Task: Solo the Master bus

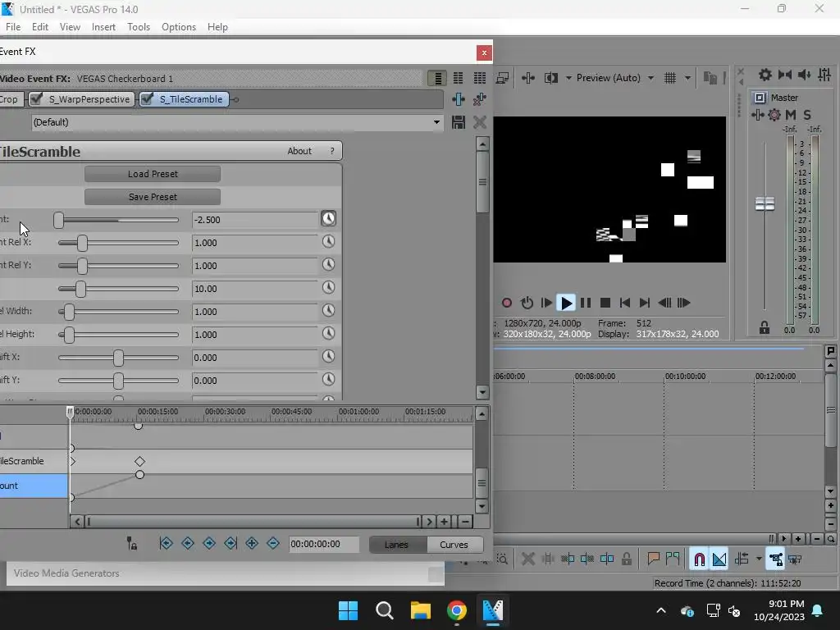Action: 807,115
